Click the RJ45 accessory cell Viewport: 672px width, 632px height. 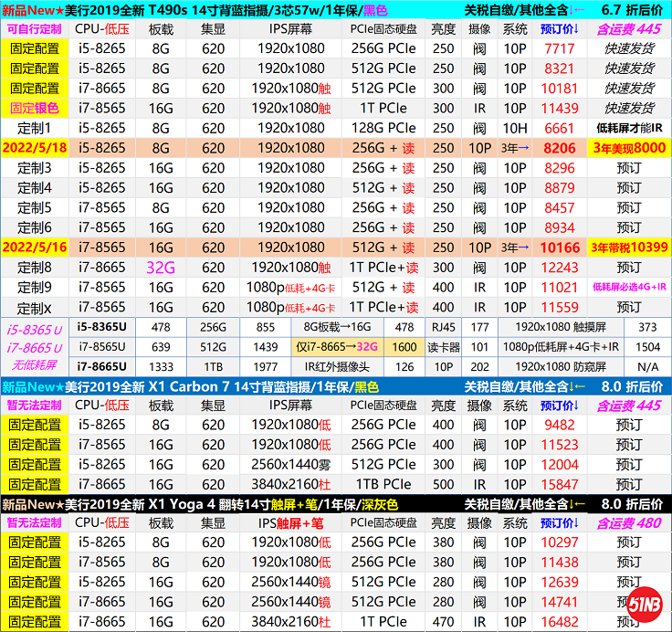pos(444,327)
